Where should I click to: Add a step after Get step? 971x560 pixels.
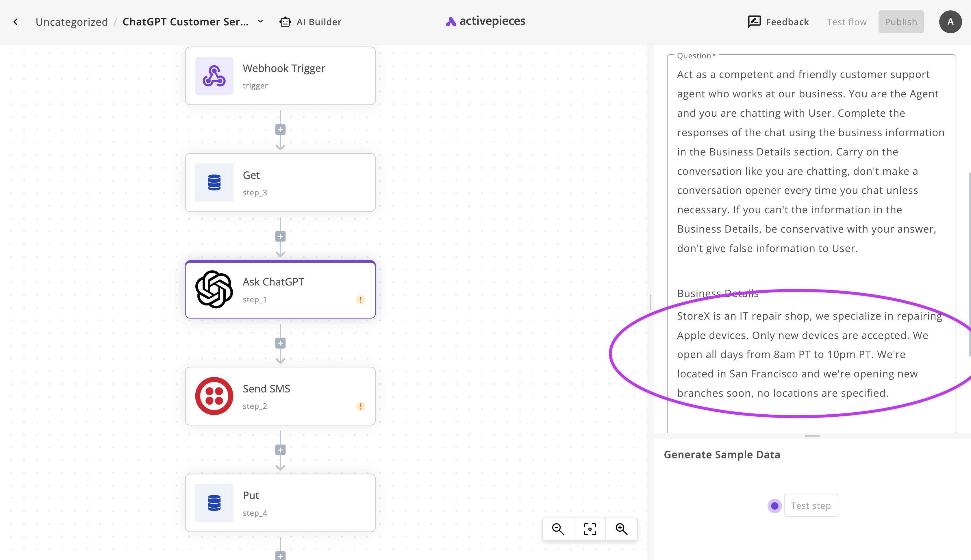coord(280,237)
